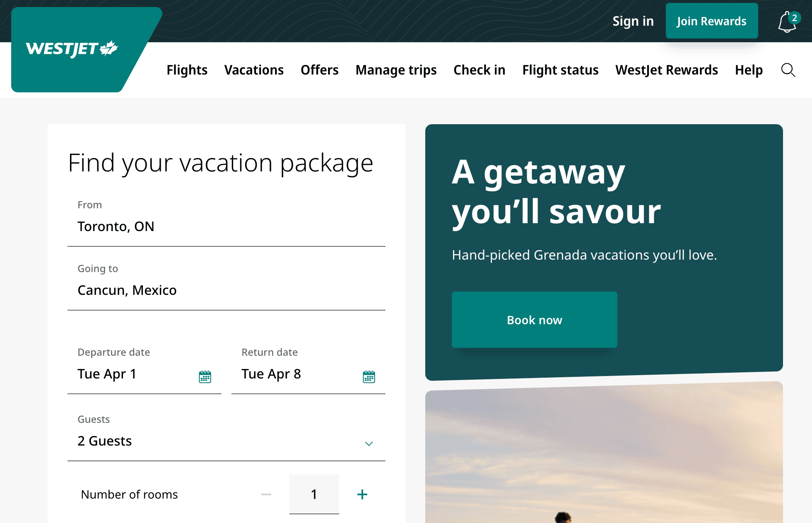The image size is (812, 523).
Task: Open the departure date calendar icon
Action: tap(206, 376)
